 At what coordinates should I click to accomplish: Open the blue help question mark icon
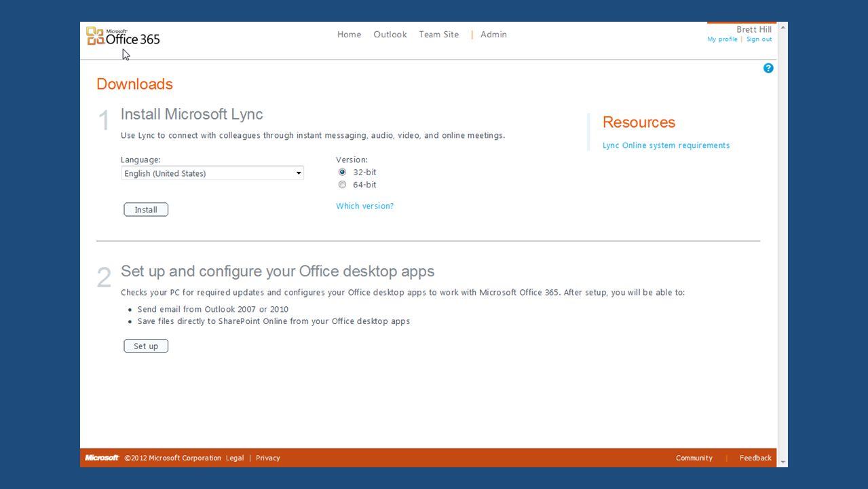[x=768, y=68]
